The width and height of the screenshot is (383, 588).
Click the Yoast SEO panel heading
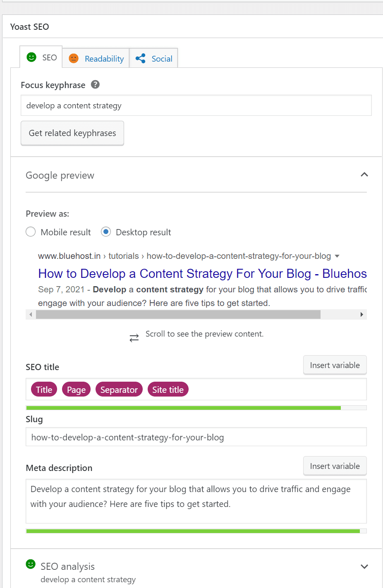click(30, 26)
